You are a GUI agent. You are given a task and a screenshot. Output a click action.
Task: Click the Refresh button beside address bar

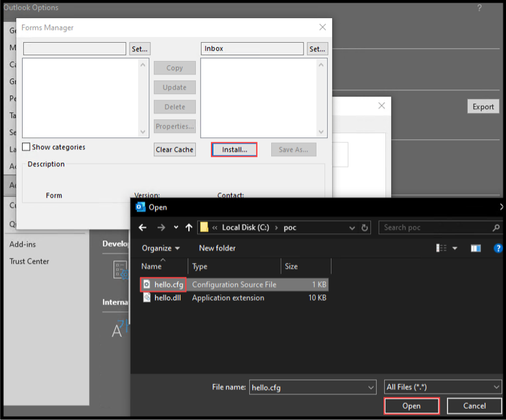365,227
